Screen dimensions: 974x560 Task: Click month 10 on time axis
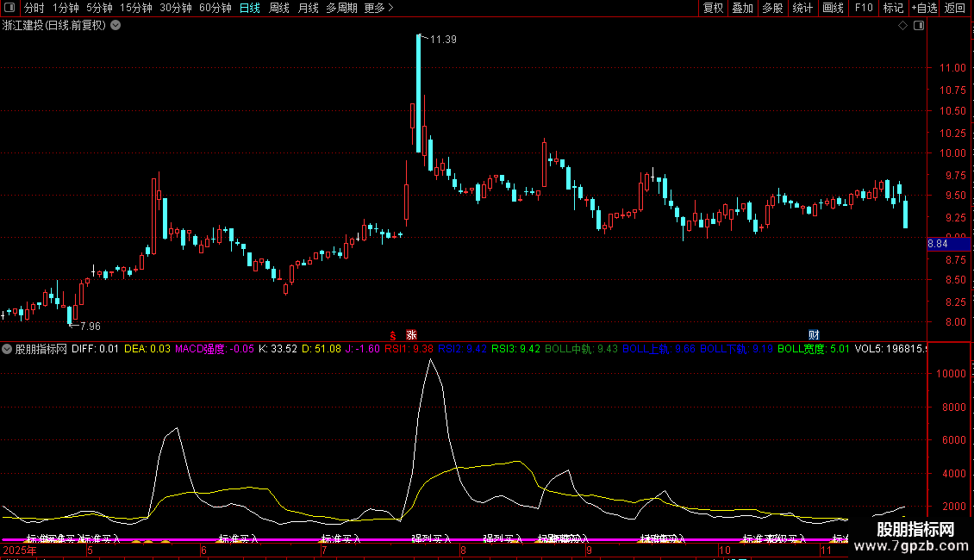click(x=724, y=551)
